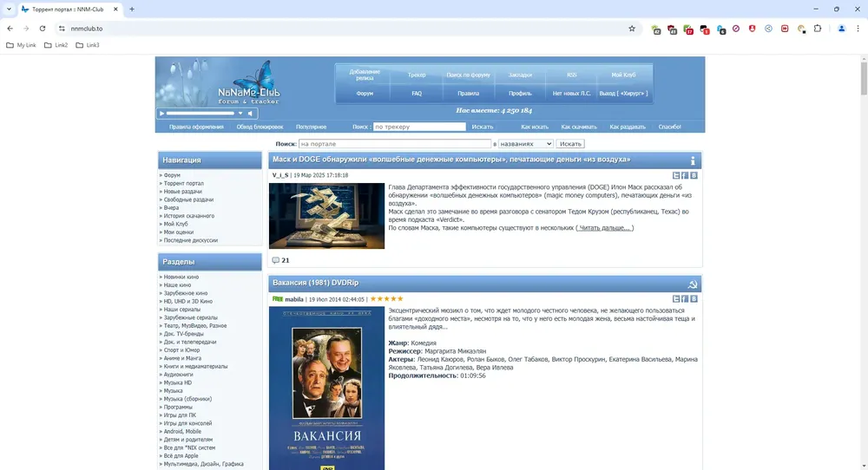Click the red fast-forward extension icon

pyautogui.click(x=785, y=29)
